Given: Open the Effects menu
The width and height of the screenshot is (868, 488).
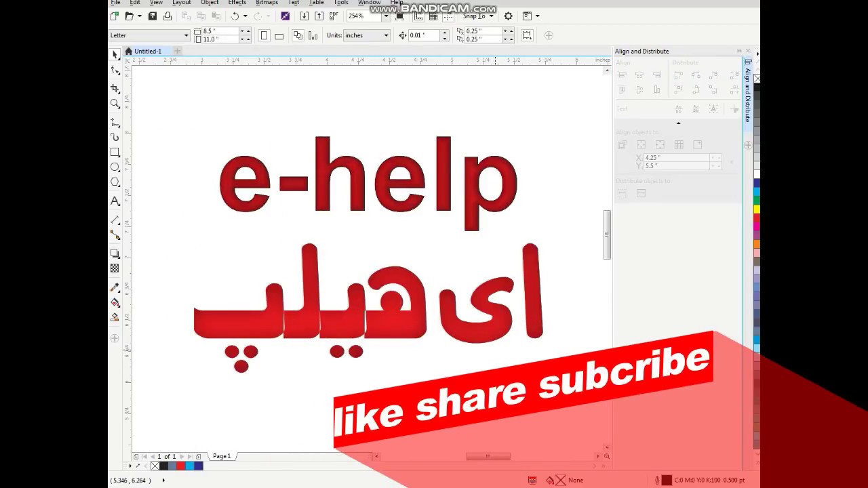Looking at the screenshot, I should pos(237,3).
